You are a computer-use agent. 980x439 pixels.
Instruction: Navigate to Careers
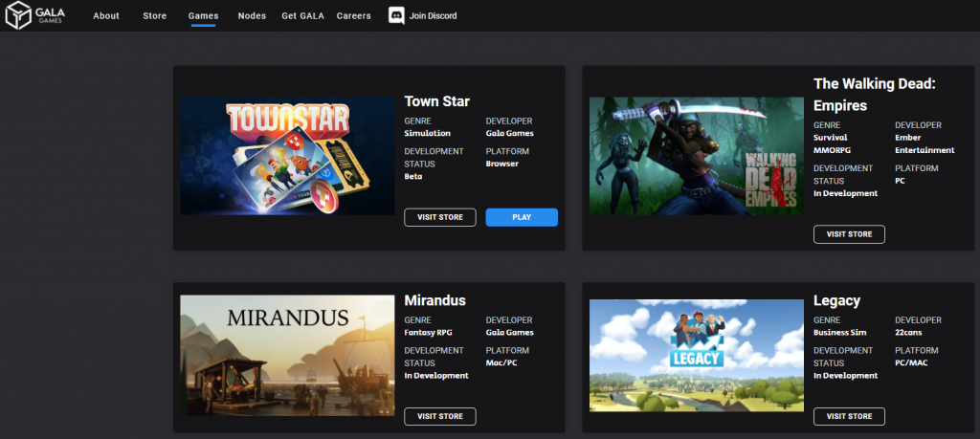pos(354,15)
